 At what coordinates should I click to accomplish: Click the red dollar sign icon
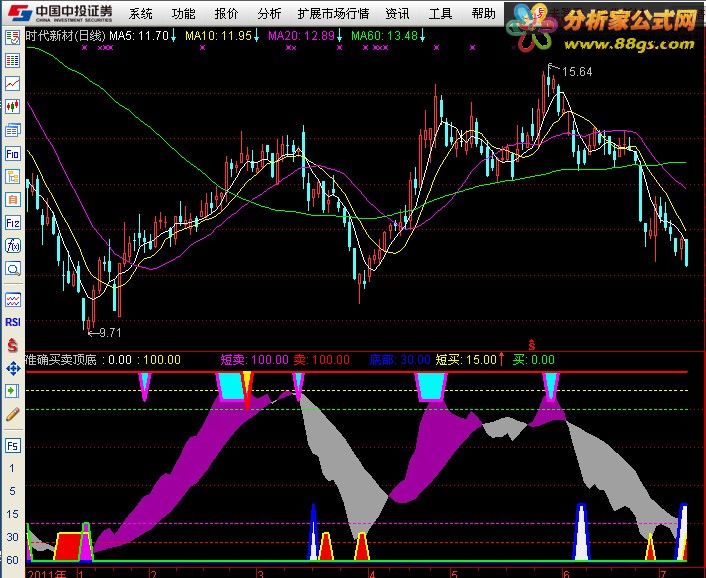pos(13,346)
